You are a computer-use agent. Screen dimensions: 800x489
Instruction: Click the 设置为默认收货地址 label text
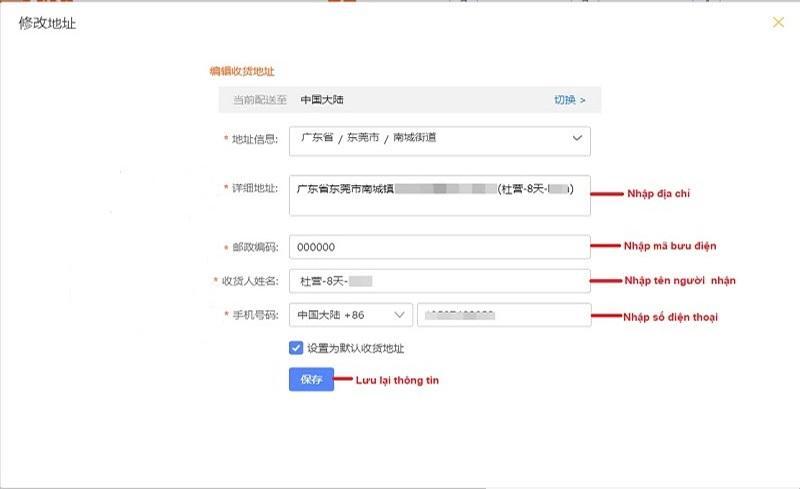355,348
